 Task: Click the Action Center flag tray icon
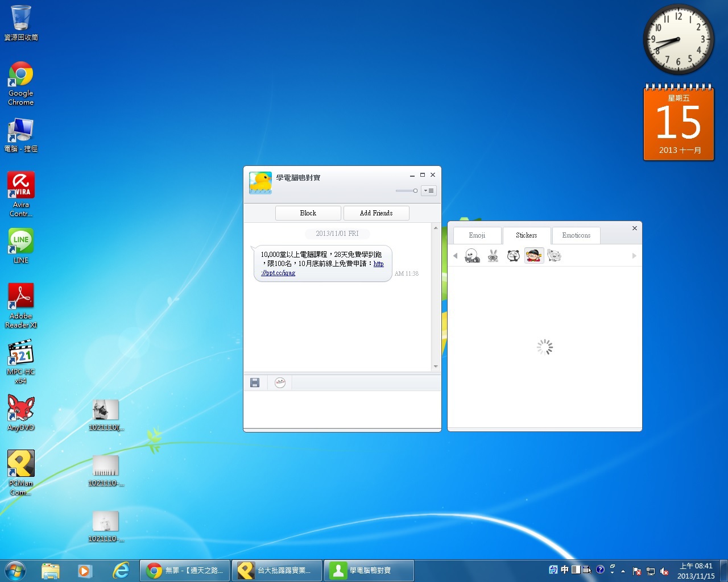pyautogui.click(x=637, y=571)
